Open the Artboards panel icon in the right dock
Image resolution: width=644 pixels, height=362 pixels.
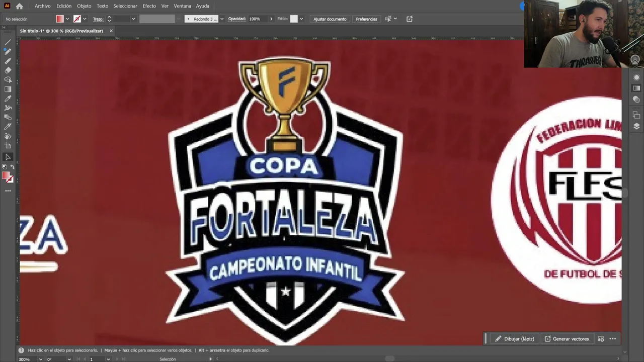pyautogui.click(x=636, y=115)
